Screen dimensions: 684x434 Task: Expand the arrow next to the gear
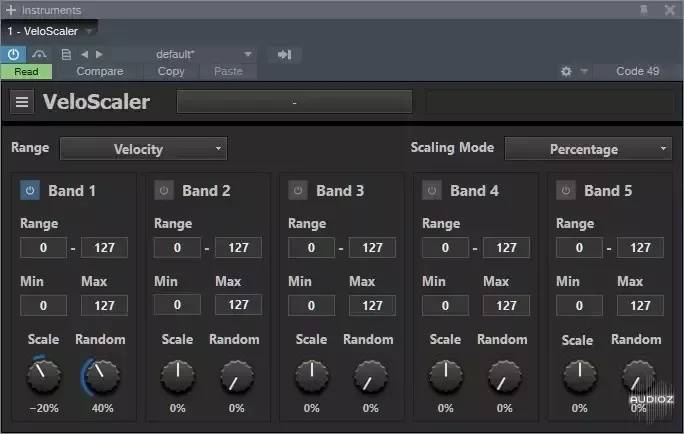[584, 71]
